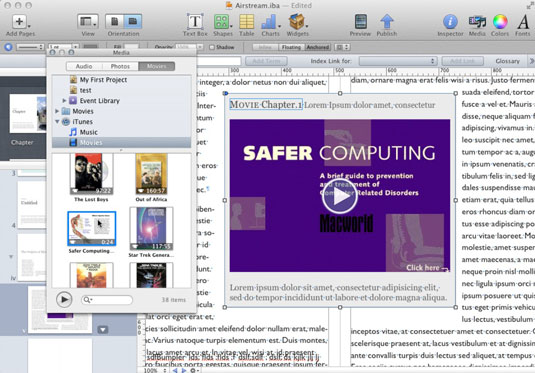
Task: Open the line stroke style dropdown
Action: 30,47
